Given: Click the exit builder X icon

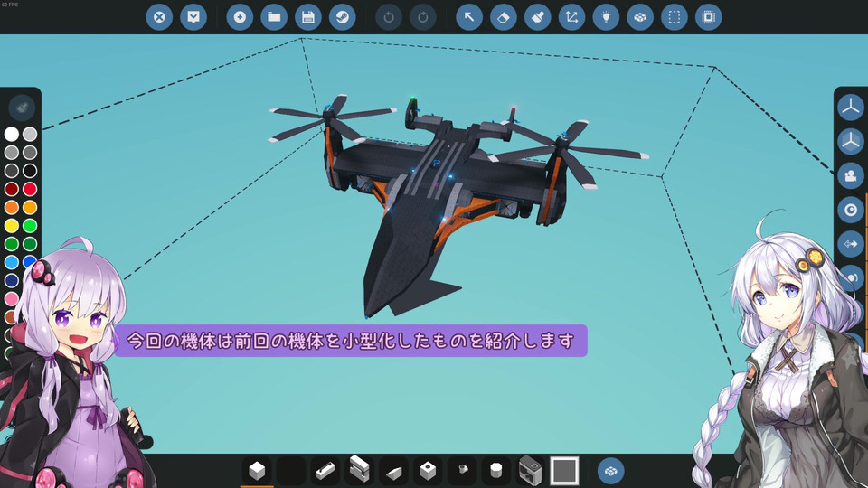Looking at the screenshot, I should (x=159, y=17).
